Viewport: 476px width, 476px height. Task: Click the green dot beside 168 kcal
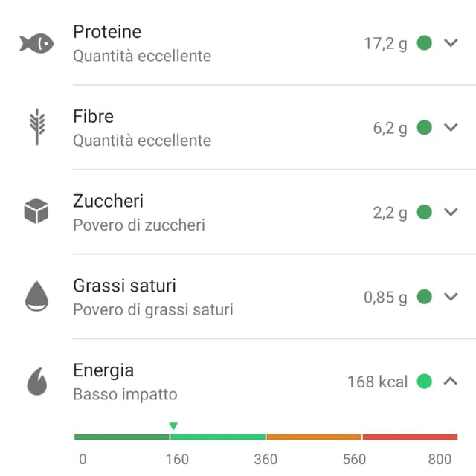click(x=424, y=382)
